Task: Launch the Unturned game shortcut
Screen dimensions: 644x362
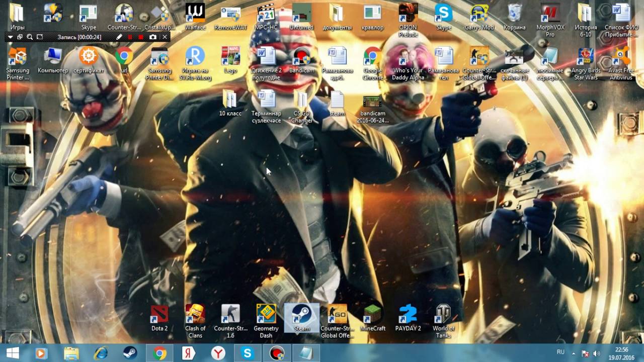Action: point(301,17)
